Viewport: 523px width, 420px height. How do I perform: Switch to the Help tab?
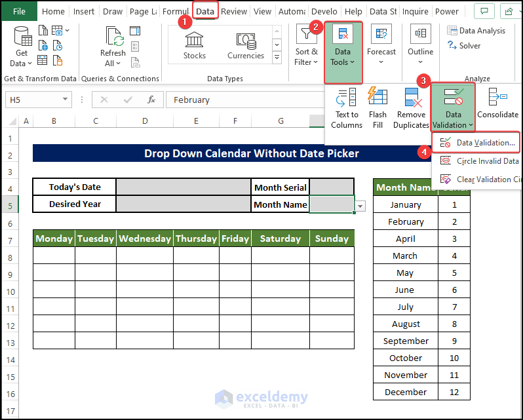[x=353, y=11]
